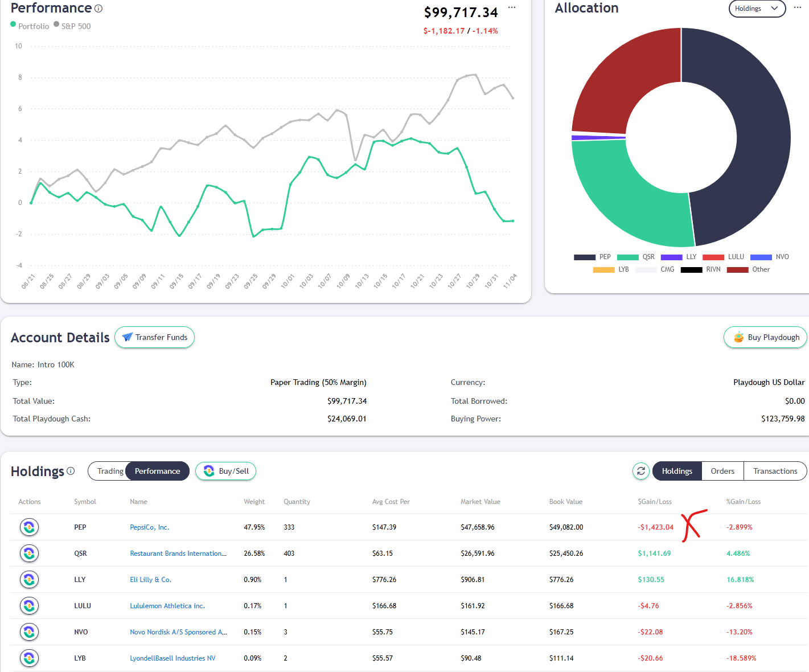
Task: Toggle RIVN in the allocation legend
Action: coord(700,269)
